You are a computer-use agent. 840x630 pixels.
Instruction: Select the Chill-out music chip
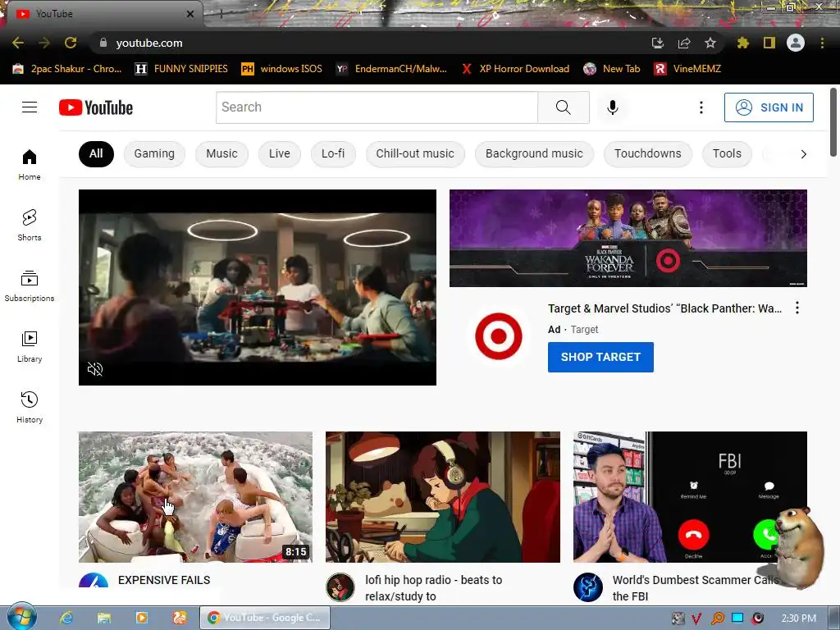point(415,153)
